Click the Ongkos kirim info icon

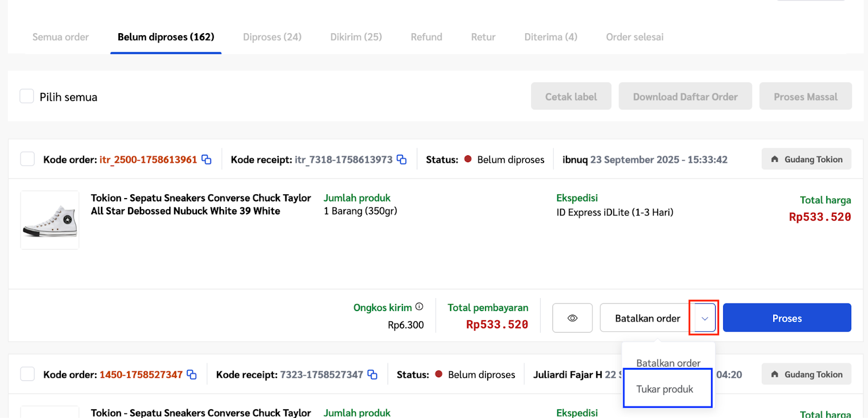pos(419,307)
